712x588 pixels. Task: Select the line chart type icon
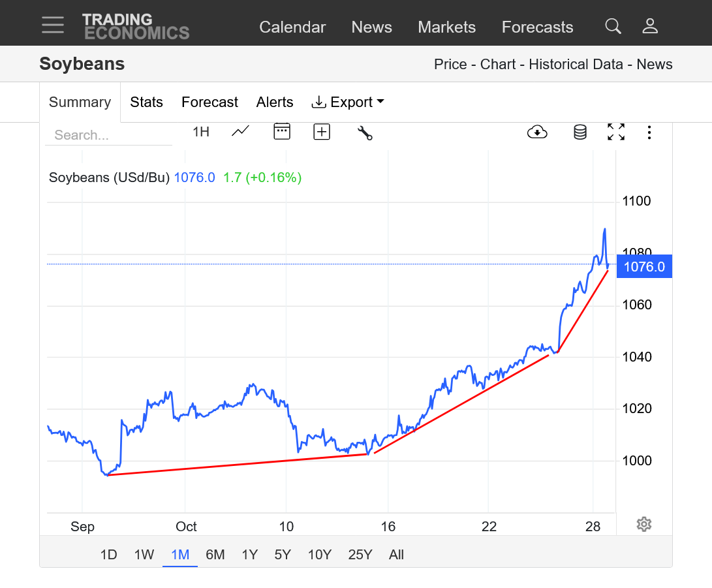click(240, 132)
